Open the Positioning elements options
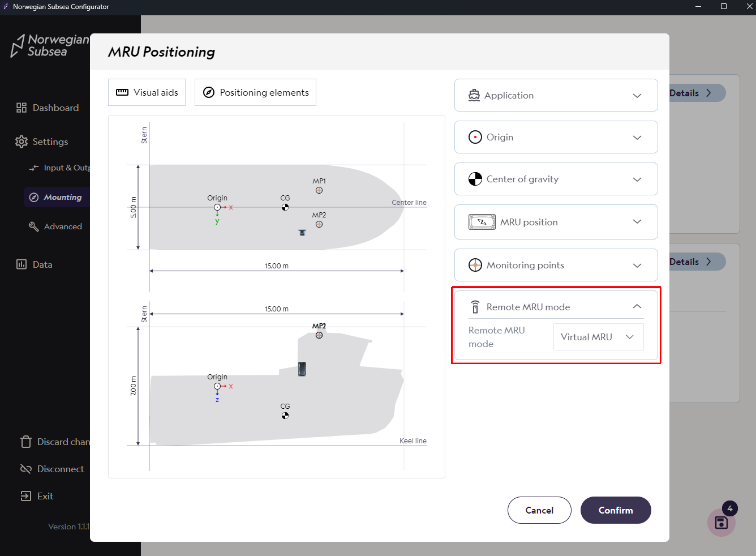756x556 pixels. (255, 93)
